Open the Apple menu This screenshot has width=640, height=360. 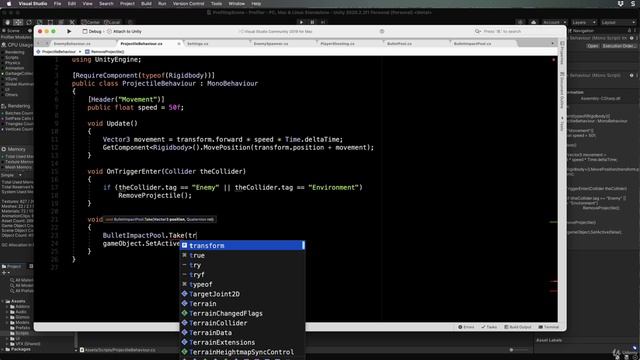9,4
